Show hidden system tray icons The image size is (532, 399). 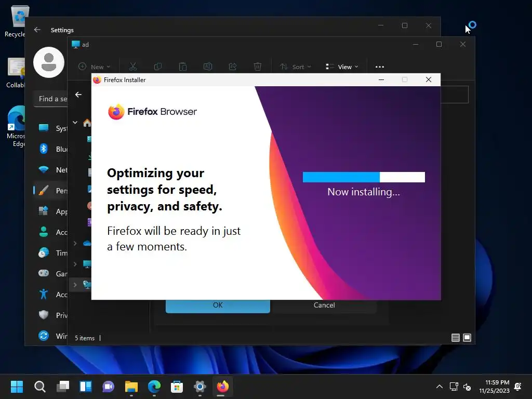click(x=440, y=387)
